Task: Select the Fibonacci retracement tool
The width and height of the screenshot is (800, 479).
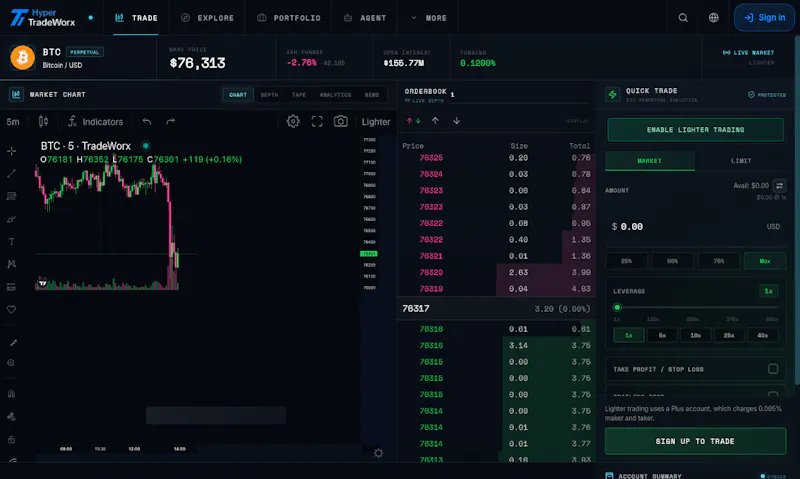Action: click(11, 196)
